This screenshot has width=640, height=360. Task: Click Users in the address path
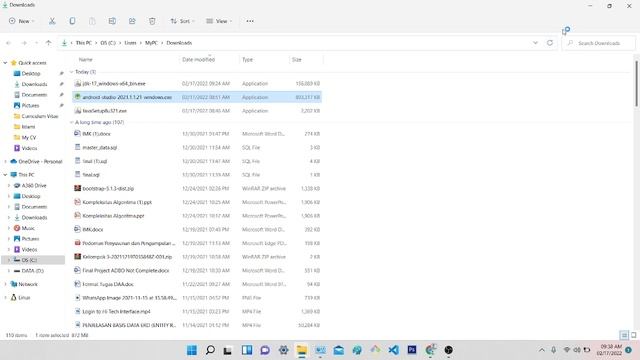(x=130, y=43)
